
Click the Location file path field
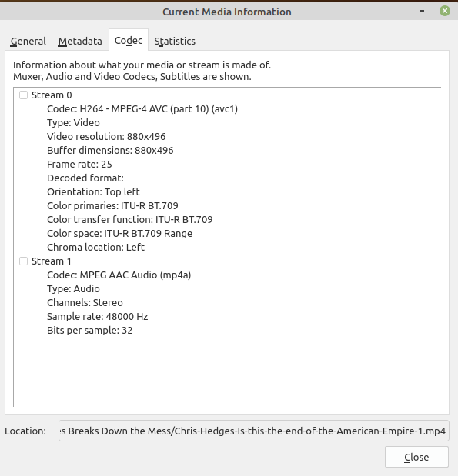tap(254, 431)
